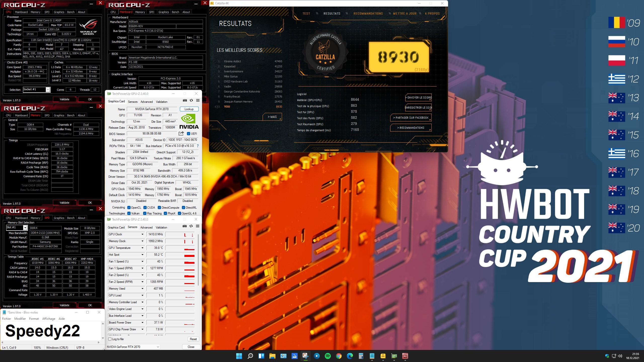Expand the Hot Spot sensor dropdown

point(142,254)
